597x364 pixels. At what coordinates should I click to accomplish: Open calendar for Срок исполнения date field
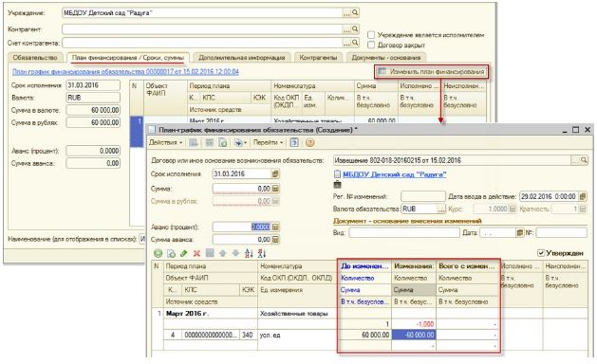point(275,173)
